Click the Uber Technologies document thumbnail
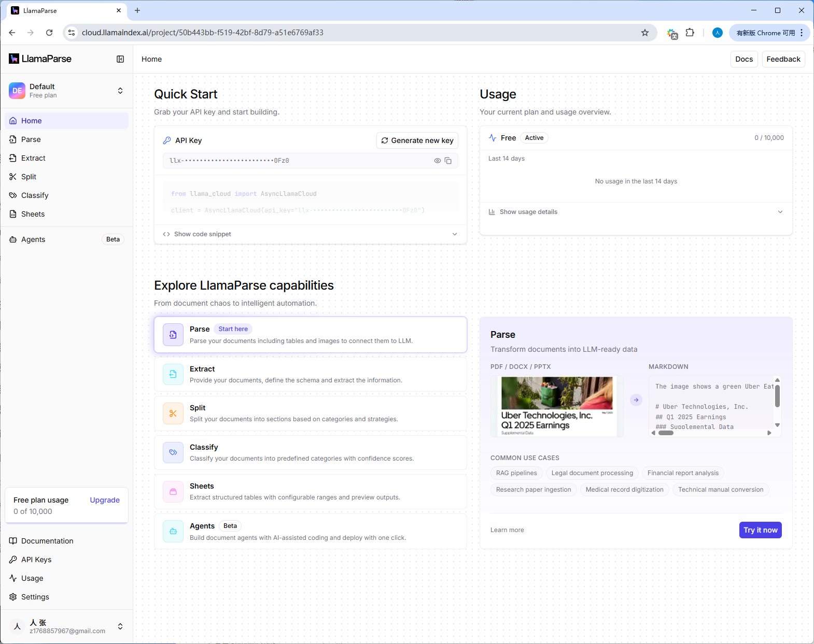Image resolution: width=814 pixels, height=644 pixels. pos(557,406)
